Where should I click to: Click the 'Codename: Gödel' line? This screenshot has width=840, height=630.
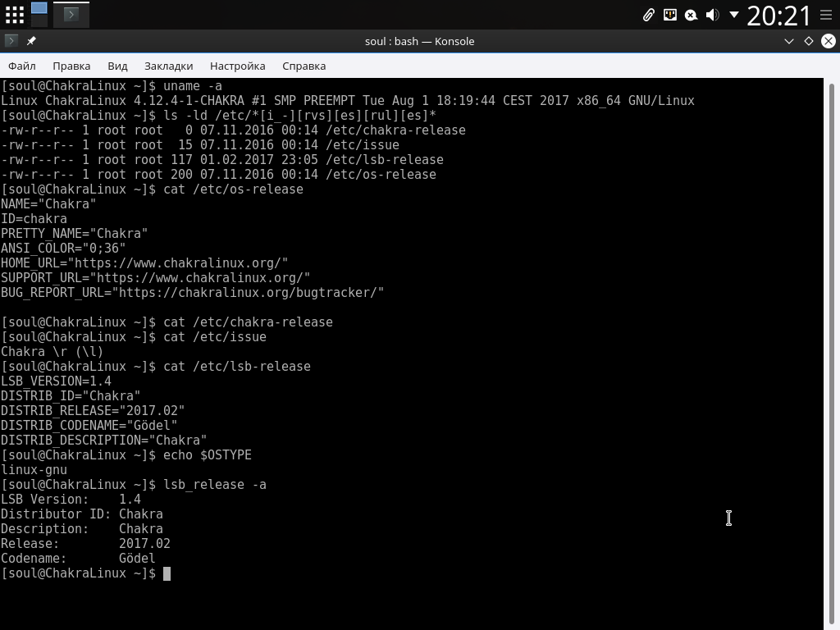click(78, 558)
